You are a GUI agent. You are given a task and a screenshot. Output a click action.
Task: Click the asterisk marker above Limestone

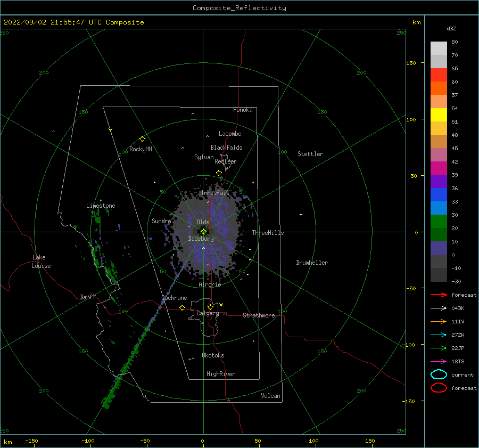click(101, 201)
